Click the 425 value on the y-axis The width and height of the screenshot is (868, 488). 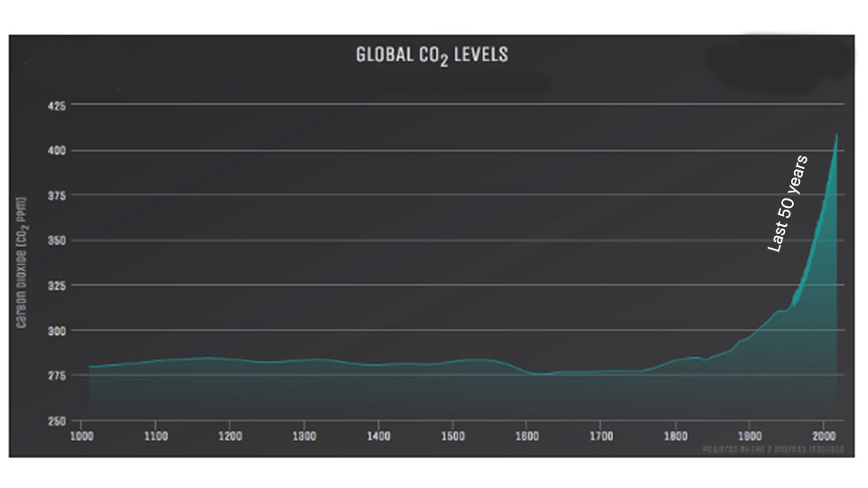coord(56,106)
